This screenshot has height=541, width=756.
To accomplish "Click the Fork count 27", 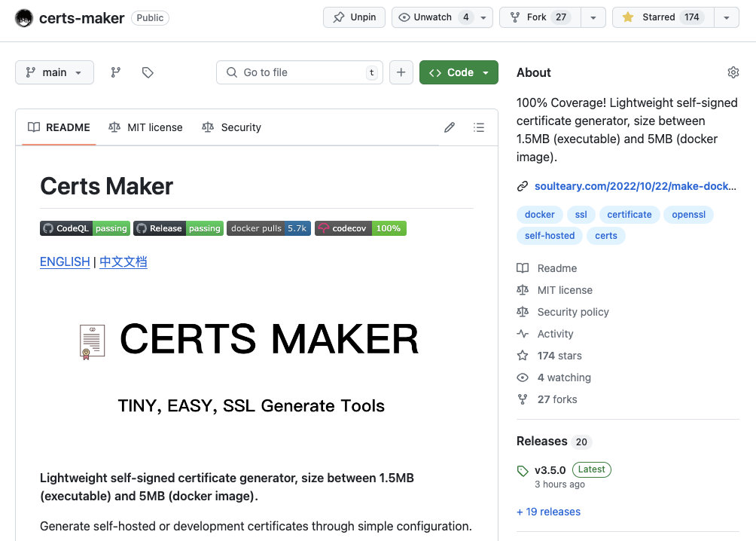I will coord(561,17).
